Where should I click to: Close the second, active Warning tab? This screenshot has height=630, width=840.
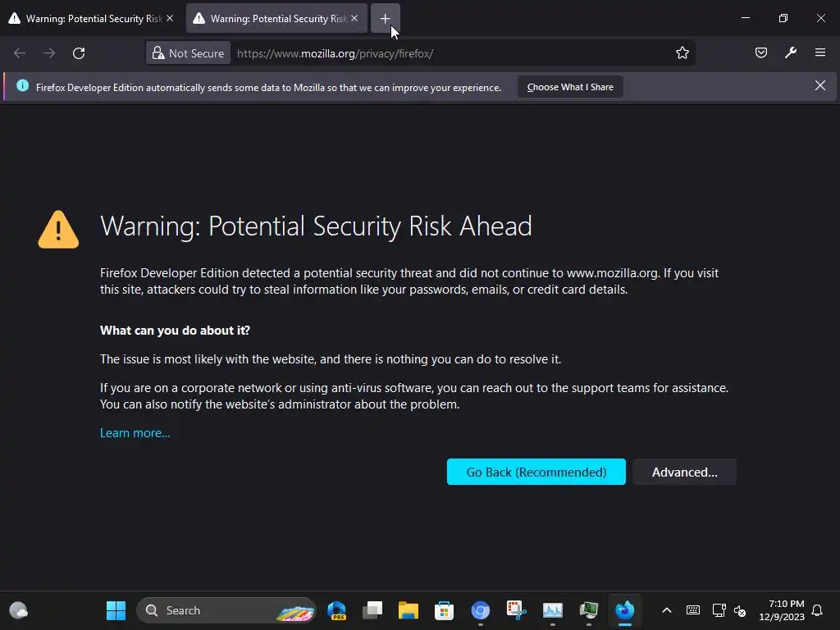(x=354, y=18)
